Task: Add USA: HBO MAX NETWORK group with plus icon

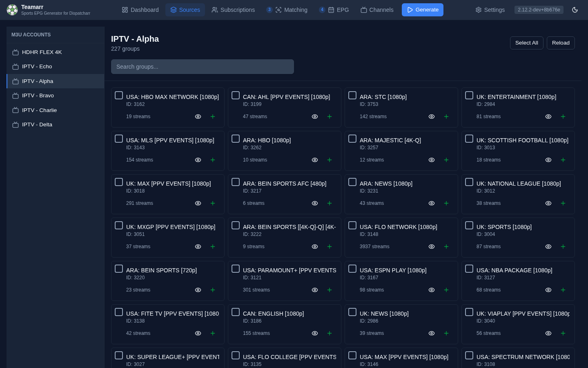Action: click(213, 117)
